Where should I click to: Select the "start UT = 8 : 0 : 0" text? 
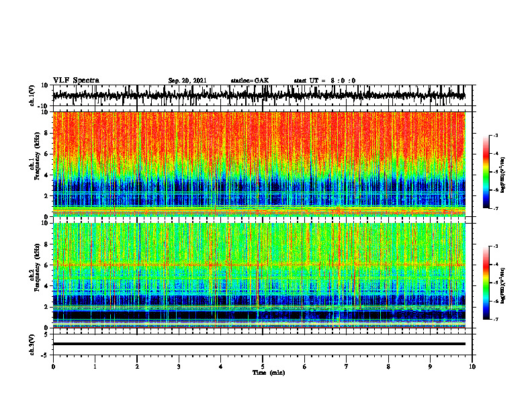point(324,81)
